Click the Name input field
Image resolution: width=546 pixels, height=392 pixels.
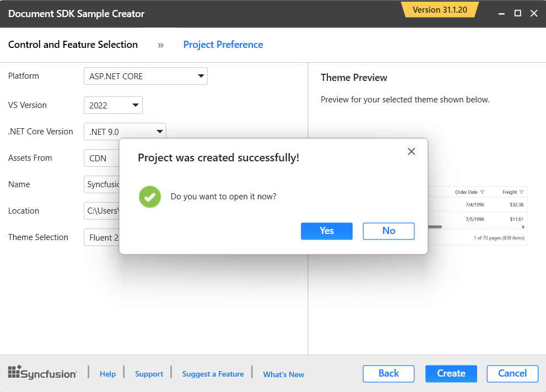pyautogui.click(x=102, y=184)
